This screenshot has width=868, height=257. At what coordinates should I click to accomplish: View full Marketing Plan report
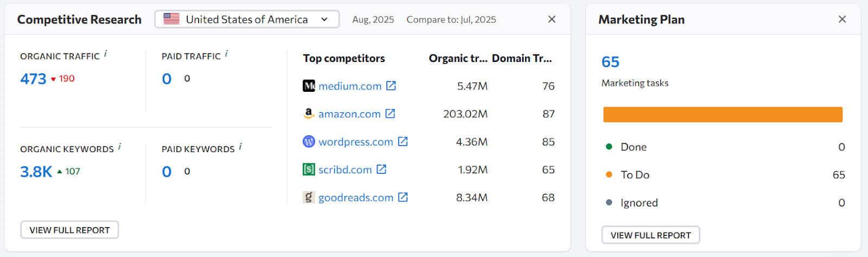click(650, 235)
